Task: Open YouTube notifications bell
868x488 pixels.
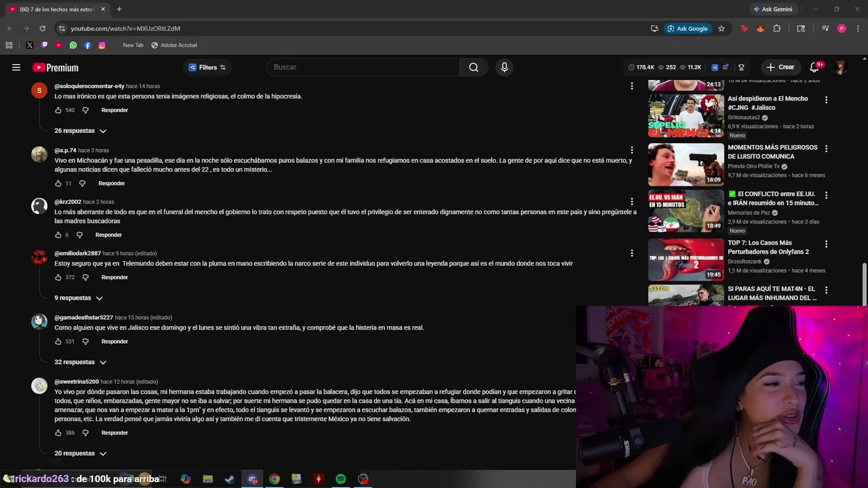Action: [814, 67]
